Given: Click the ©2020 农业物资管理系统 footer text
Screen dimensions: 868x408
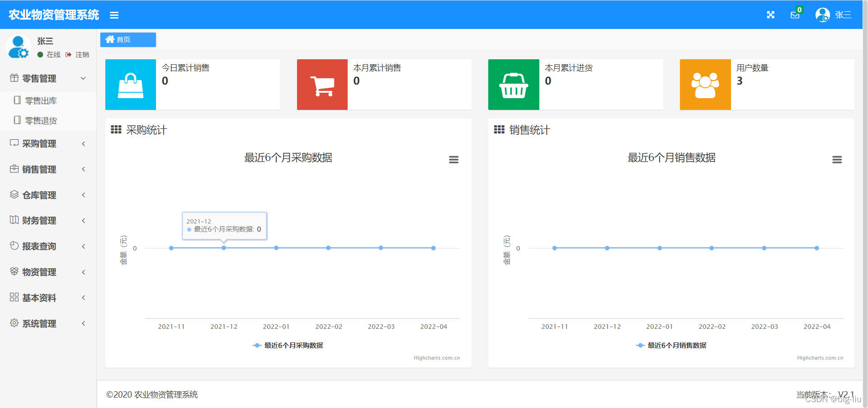Looking at the screenshot, I should 152,394.
